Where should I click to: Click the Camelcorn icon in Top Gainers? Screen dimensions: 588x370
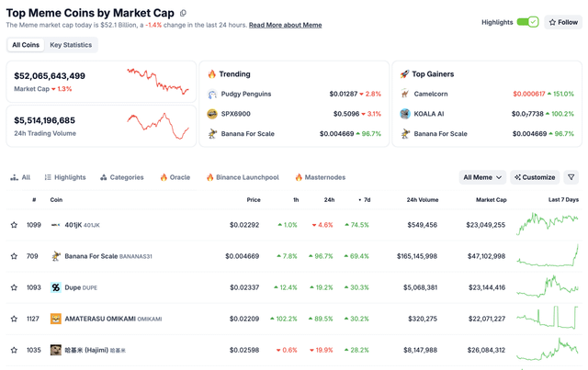[405, 94]
